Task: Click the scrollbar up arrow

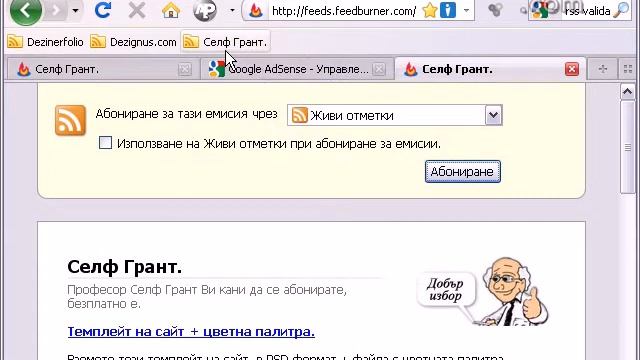Action: pyautogui.click(x=628, y=92)
